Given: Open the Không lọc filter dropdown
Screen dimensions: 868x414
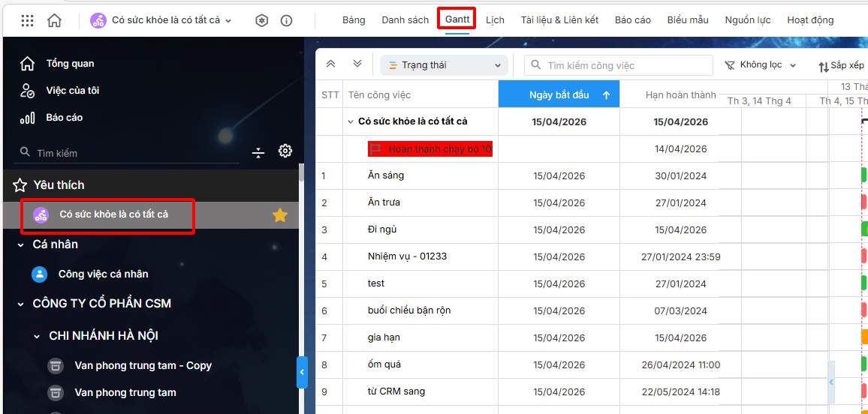Looking at the screenshot, I should [x=760, y=65].
